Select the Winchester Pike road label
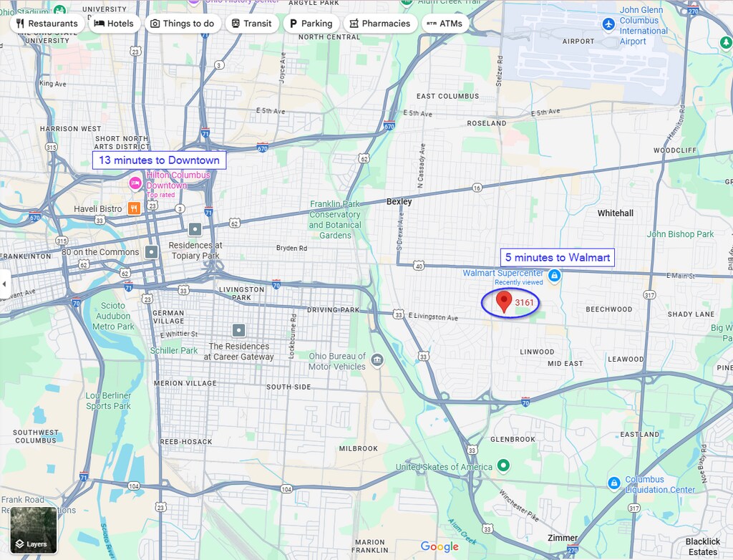The height and width of the screenshot is (560, 733). coord(518,506)
